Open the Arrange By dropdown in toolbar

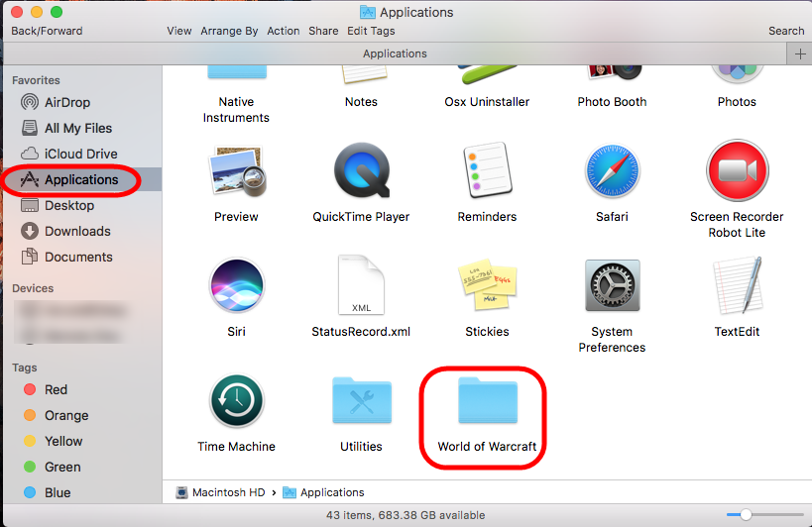tap(230, 31)
